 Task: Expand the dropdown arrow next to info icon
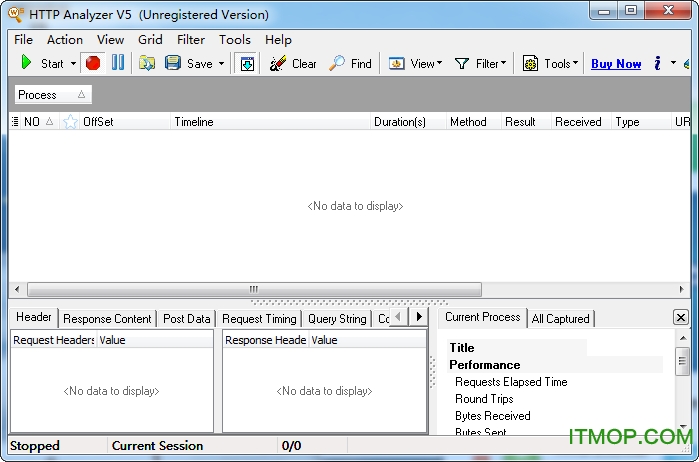(673, 63)
